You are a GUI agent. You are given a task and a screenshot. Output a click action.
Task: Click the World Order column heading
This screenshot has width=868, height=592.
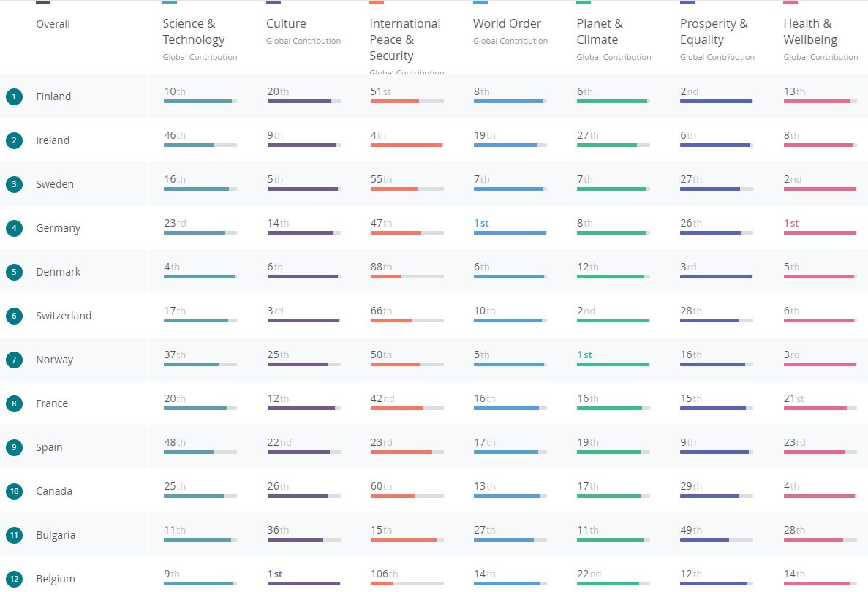click(507, 24)
